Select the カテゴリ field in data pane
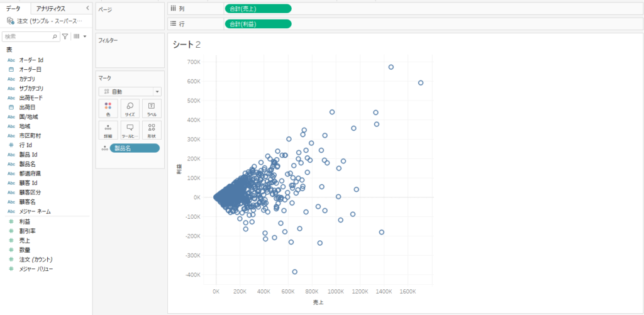The image size is (644, 315). point(27,79)
